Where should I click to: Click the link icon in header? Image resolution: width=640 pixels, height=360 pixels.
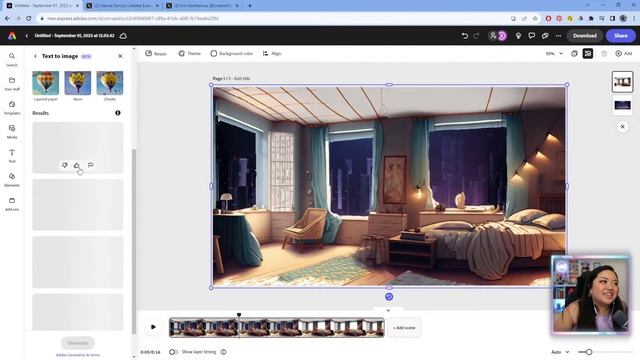545,36
